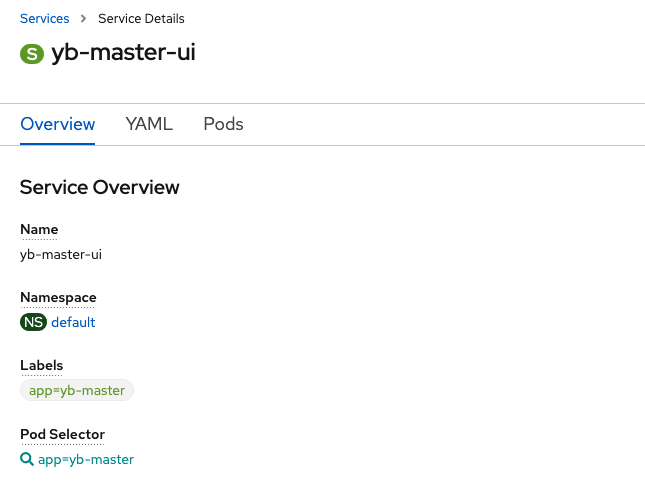This screenshot has width=645, height=485.
Task: Click the app=yb-master chip under Labels
Action: [77, 390]
